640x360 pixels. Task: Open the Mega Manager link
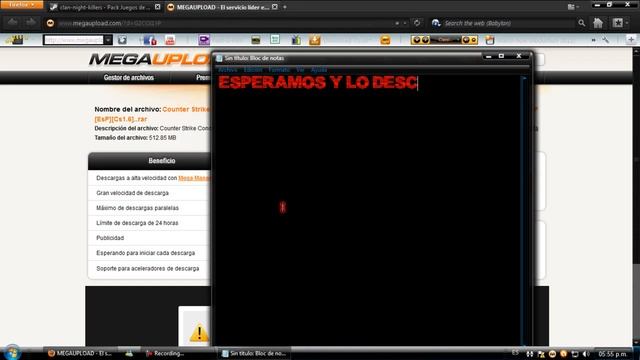pos(194,178)
